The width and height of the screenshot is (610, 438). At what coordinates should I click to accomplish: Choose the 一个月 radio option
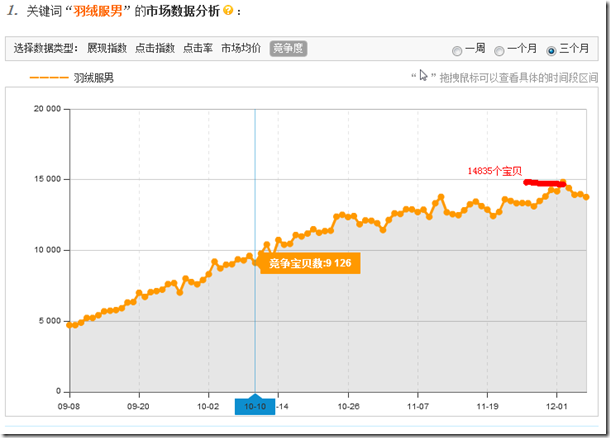point(503,49)
